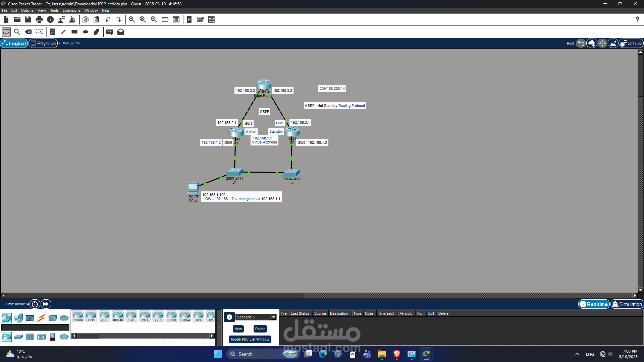Image resolution: width=644 pixels, height=362 pixels.
Task: Pick the Delete tool
Action: click(28, 32)
